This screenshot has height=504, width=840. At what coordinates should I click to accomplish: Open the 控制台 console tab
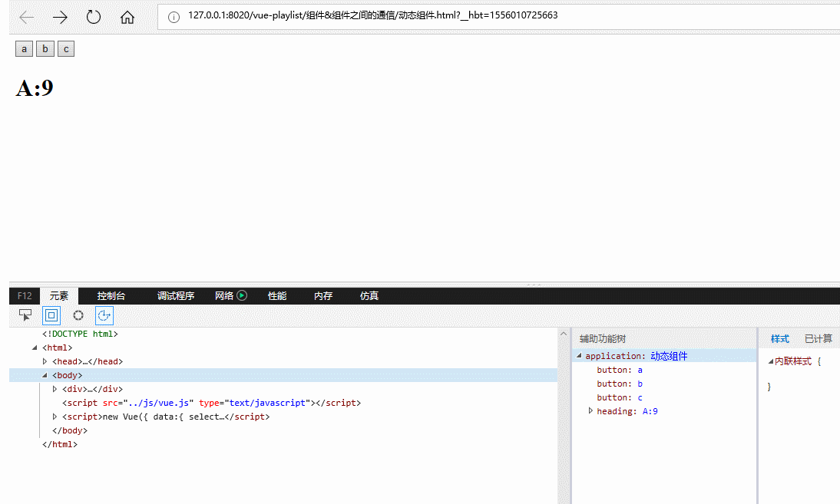pos(111,296)
